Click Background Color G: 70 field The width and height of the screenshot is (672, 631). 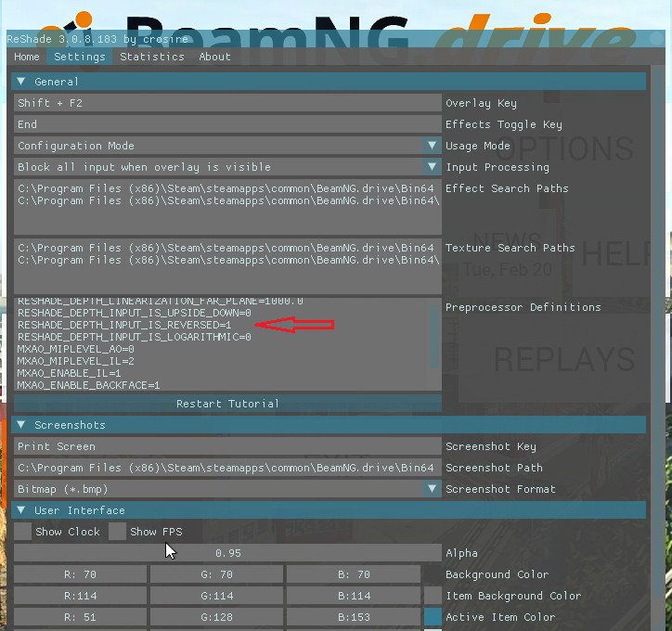click(x=217, y=574)
